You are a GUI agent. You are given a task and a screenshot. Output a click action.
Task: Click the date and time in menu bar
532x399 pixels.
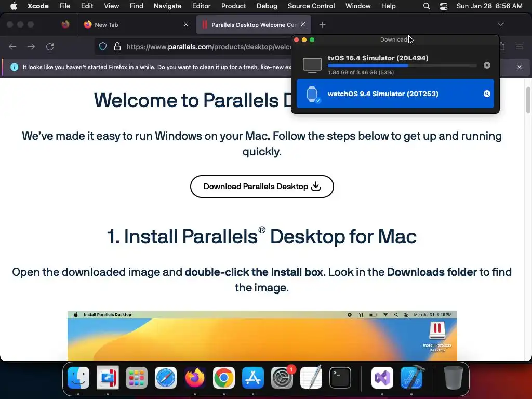click(489, 6)
